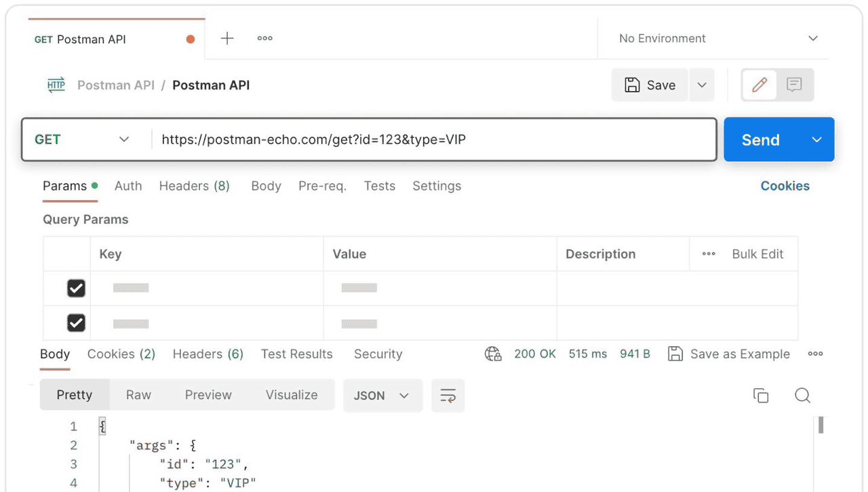
Task: Open response three-dot more options
Action: tap(815, 354)
